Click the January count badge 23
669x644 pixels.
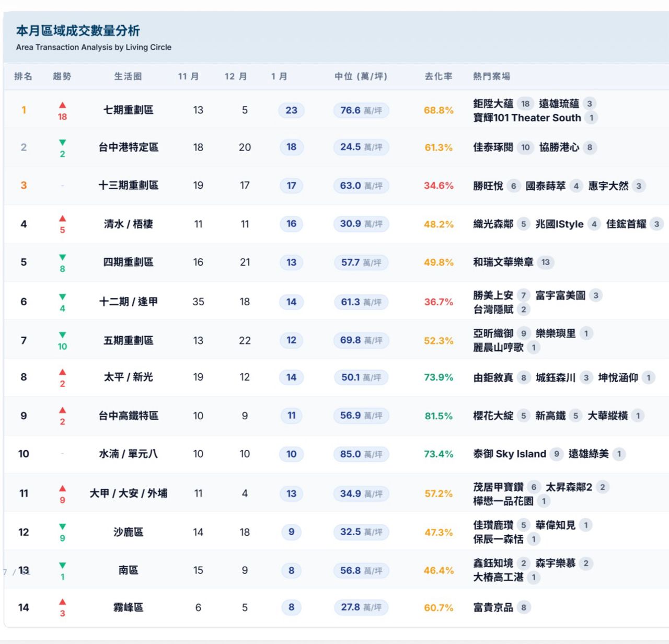point(291,110)
